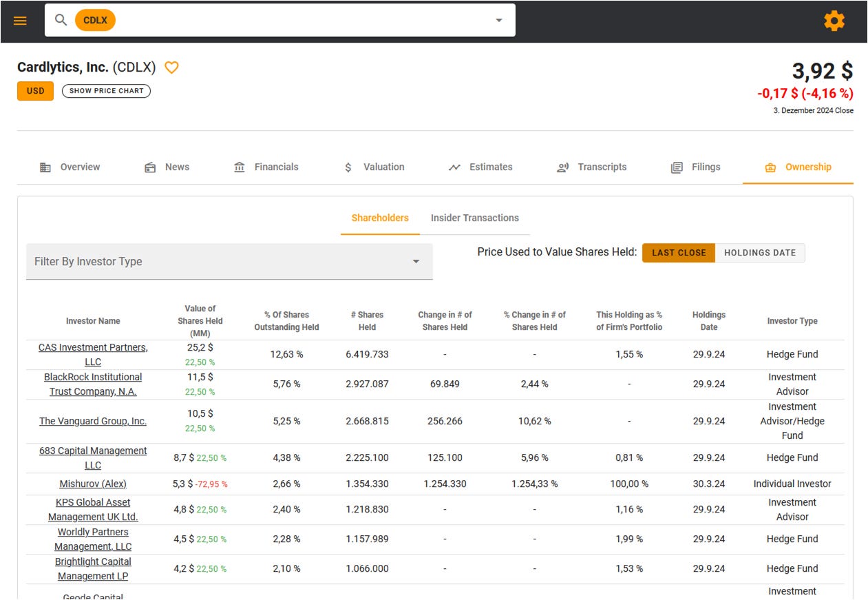Open the Financials tab
This screenshot has height=600, width=868.
coord(266,167)
